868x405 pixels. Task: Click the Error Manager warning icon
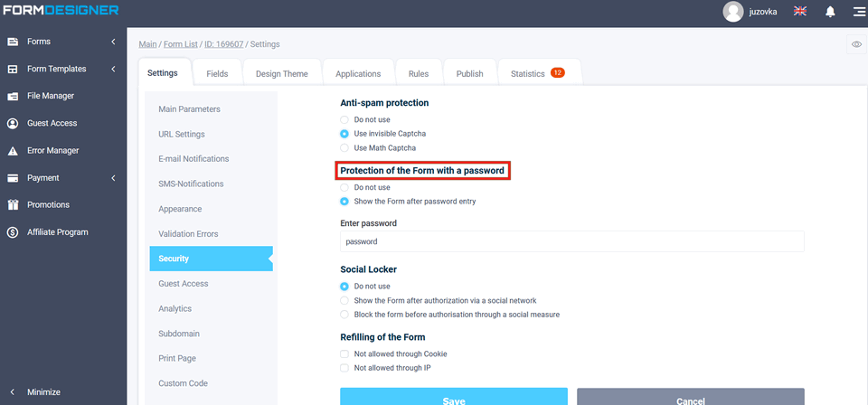point(13,151)
